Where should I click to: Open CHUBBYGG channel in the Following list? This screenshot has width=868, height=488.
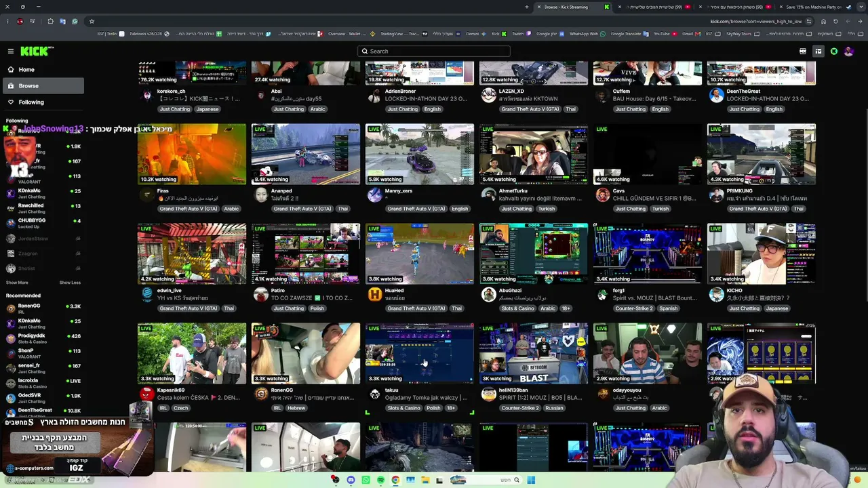pyautogui.click(x=42, y=223)
